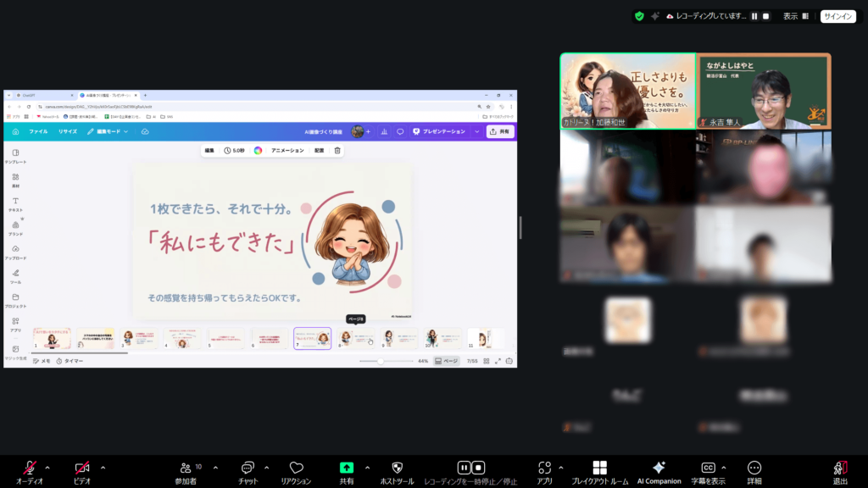Click the サインイン button
Image resolution: width=868 pixels, height=488 pixels.
point(837,16)
